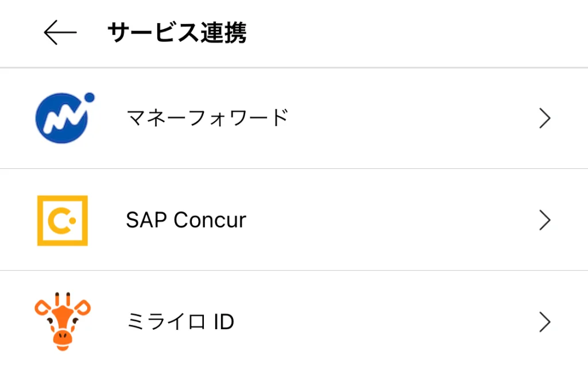Expand the マネーフォワード row chevron

point(544,118)
